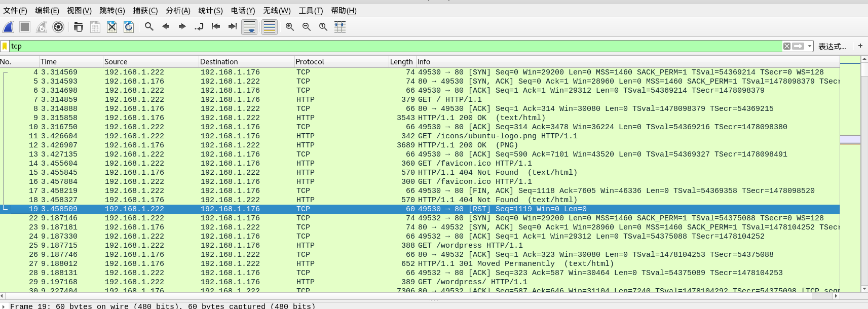Sort by the Info column header
The width and height of the screenshot is (868, 309).
(628, 62)
